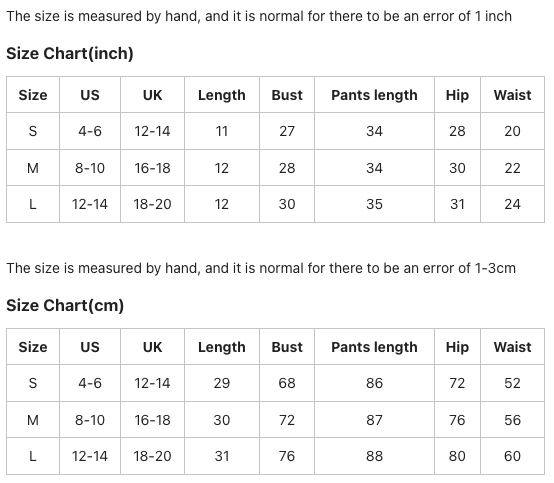Select pants length 87 cell in cm table

coord(374,420)
